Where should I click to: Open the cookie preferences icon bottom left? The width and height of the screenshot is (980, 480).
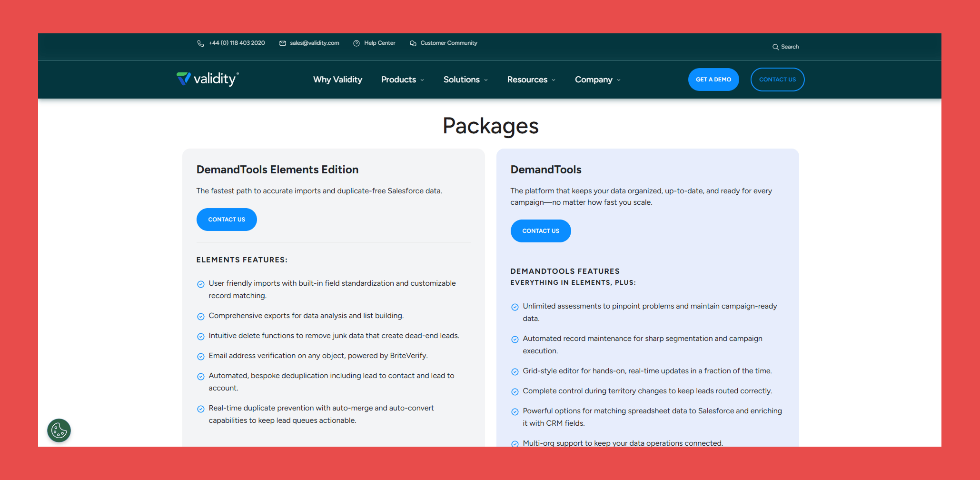(x=59, y=430)
